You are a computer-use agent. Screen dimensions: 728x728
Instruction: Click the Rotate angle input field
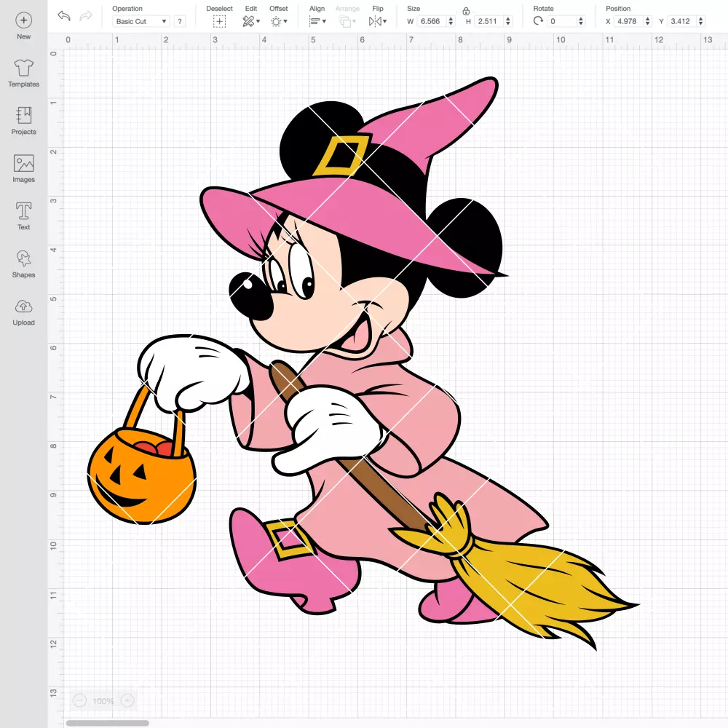pos(562,21)
